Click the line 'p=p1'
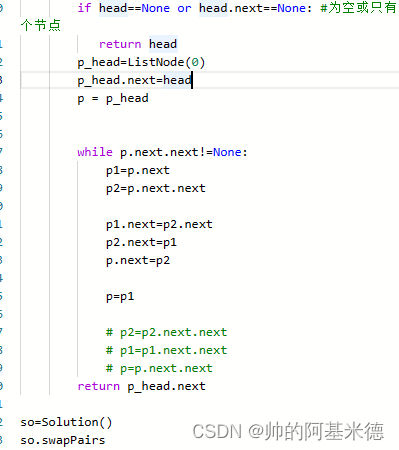Screen dimensions: 399x450 click(120, 296)
